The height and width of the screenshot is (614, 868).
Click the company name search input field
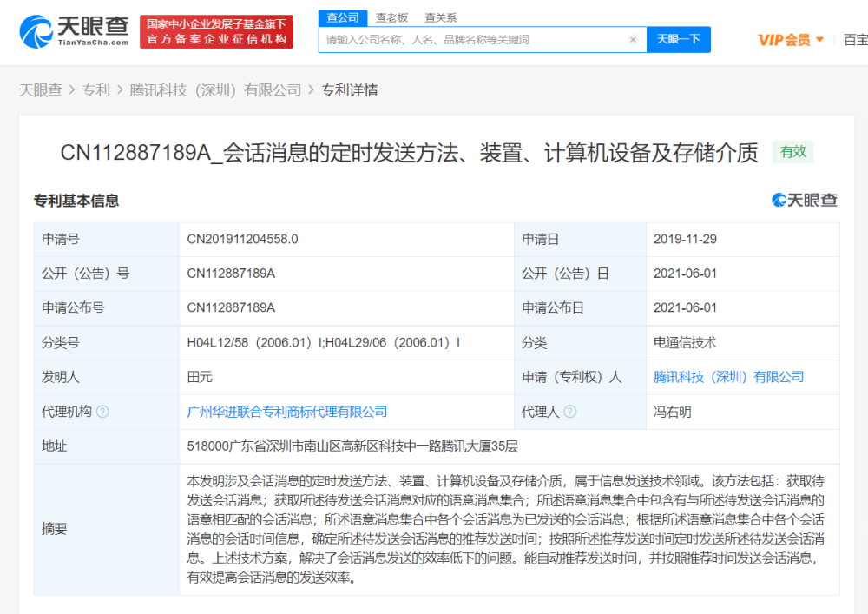point(473,40)
